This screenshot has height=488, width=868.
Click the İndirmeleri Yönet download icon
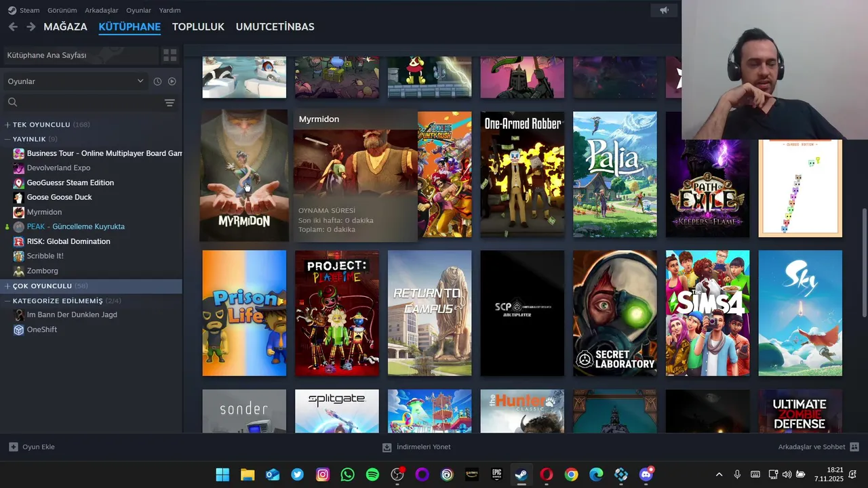[x=387, y=447]
